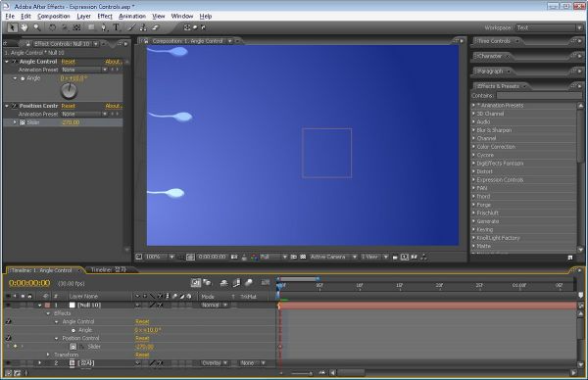Select the Selection arrow tool
This screenshot has width=588, height=380.
(x=13, y=27)
